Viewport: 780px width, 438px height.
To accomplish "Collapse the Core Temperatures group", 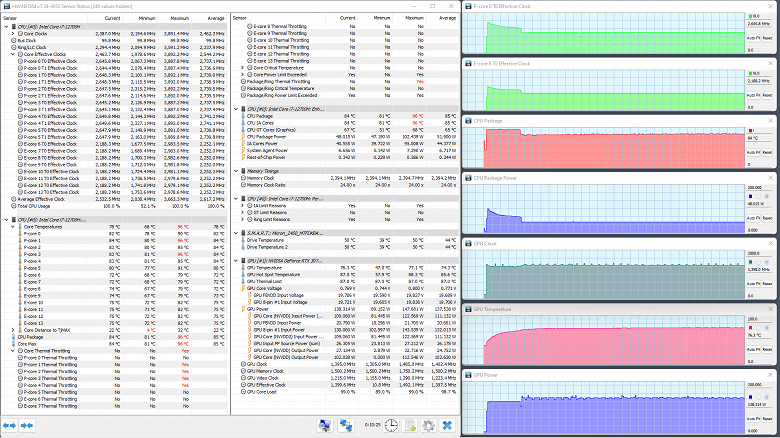I will click(13, 226).
